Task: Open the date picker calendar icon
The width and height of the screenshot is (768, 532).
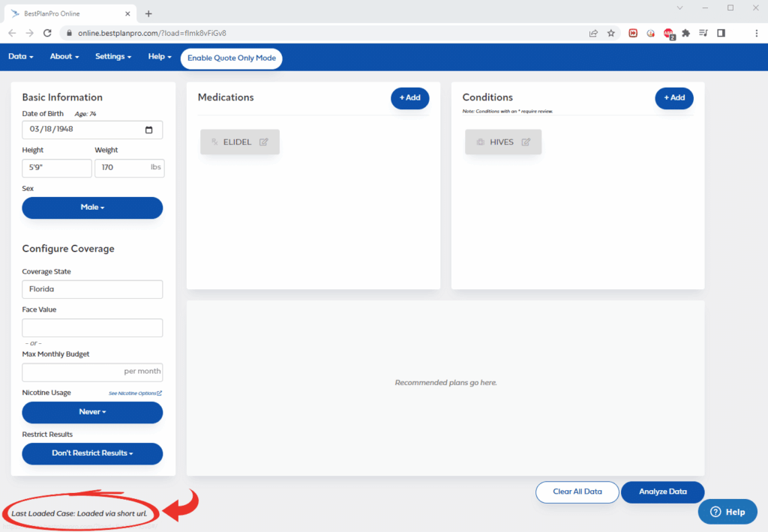Action: click(148, 130)
